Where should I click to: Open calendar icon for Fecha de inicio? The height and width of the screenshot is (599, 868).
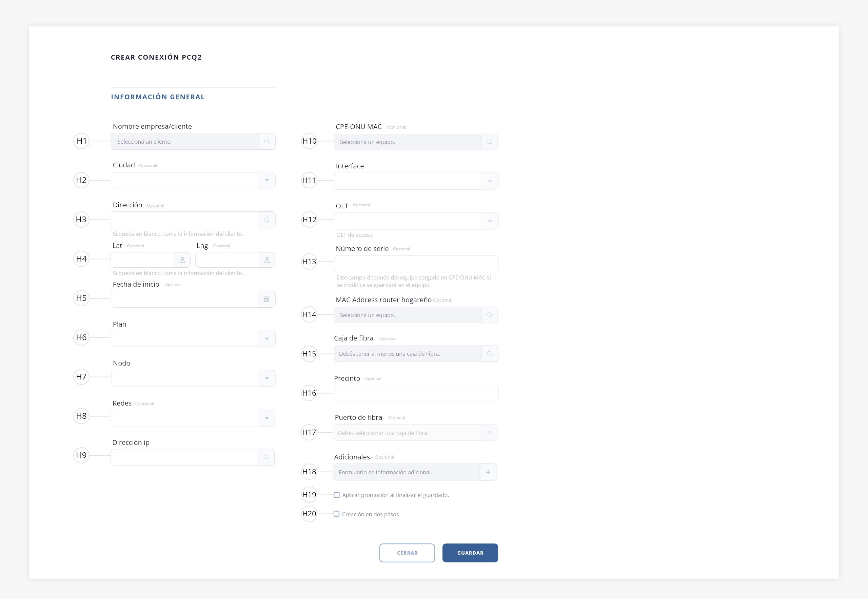266,299
